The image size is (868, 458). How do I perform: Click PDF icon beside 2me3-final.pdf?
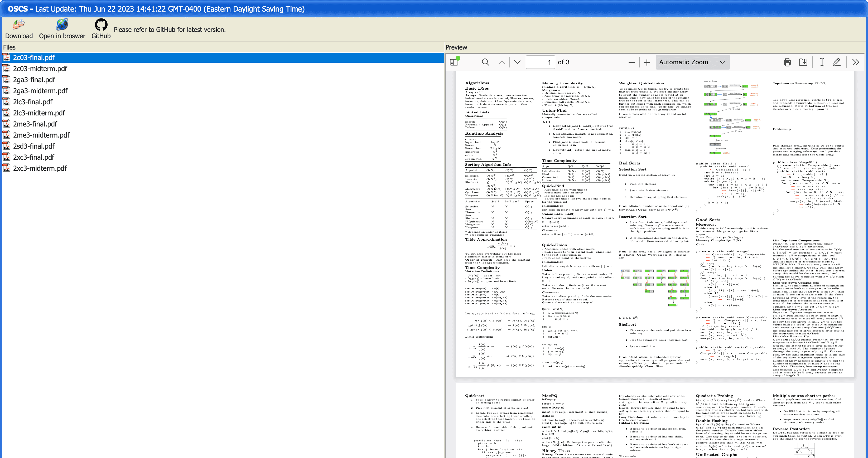(6, 124)
